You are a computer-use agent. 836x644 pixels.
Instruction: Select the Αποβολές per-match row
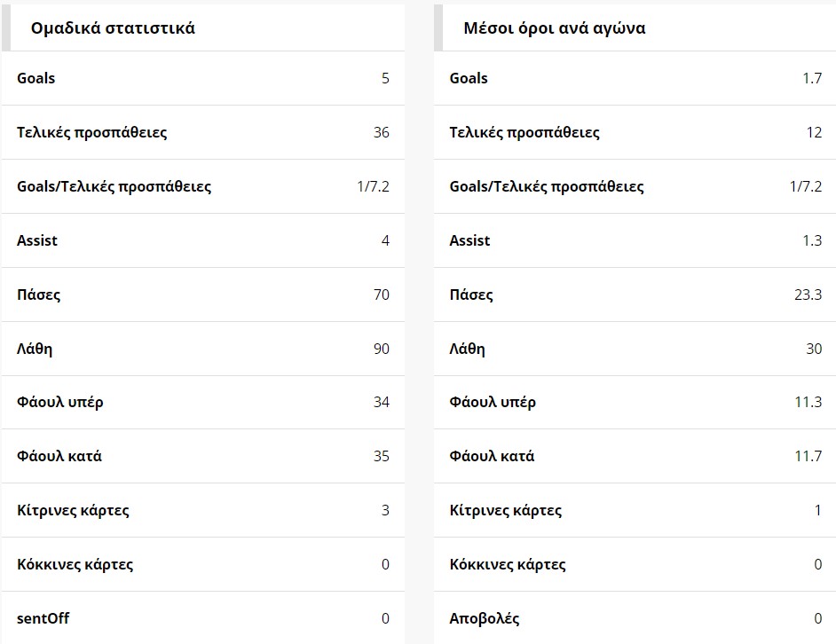(635, 618)
